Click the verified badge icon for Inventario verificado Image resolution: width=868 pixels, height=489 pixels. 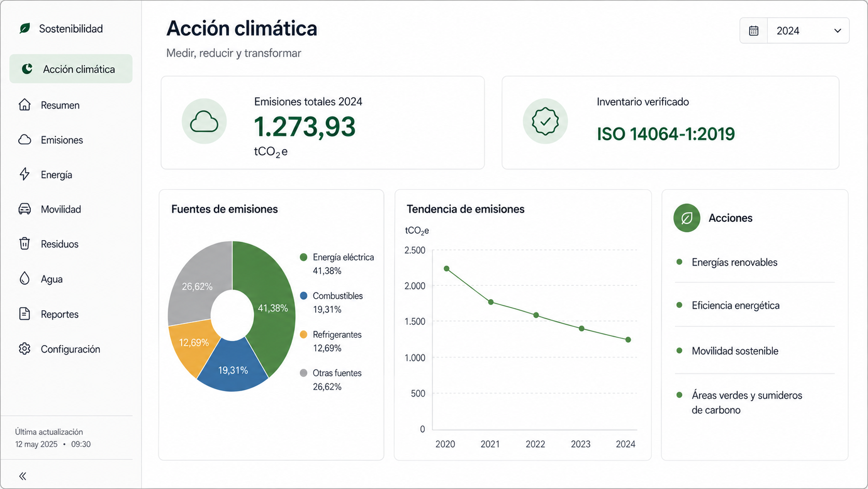545,122
